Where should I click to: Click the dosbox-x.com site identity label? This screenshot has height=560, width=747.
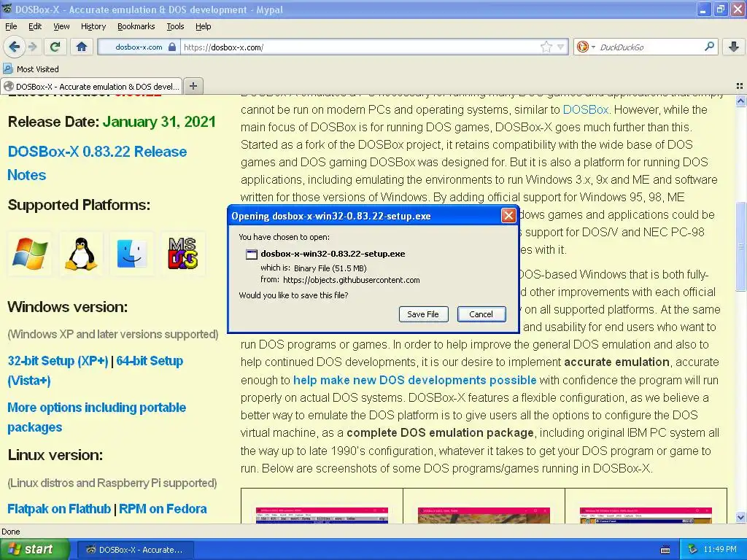point(139,47)
